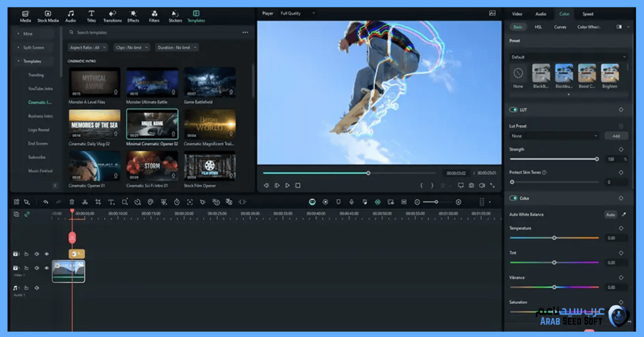
Task: Mute the Audio 1 track
Action: [x=36, y=288]
